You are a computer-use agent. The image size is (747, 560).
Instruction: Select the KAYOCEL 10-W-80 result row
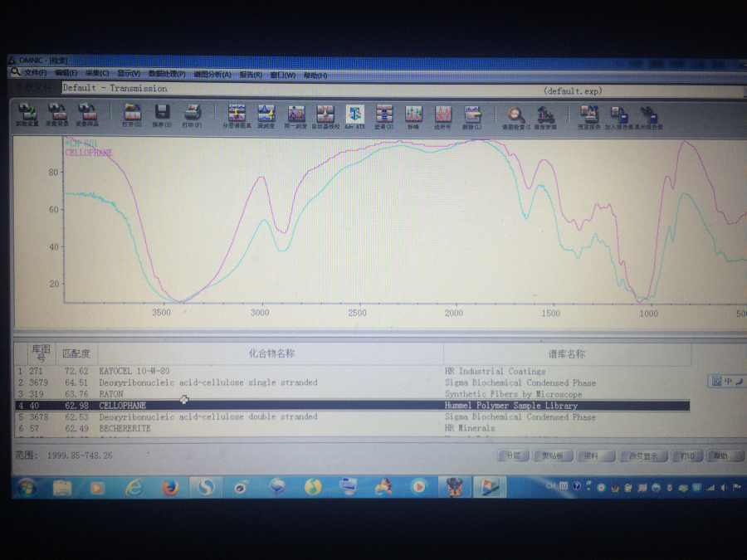(353, 371)
